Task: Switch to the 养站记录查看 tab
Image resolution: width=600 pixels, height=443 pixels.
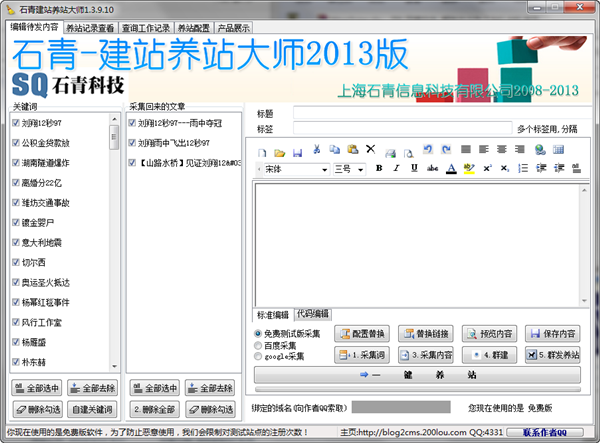Action: pyautogui.click(x=90, y=28)
